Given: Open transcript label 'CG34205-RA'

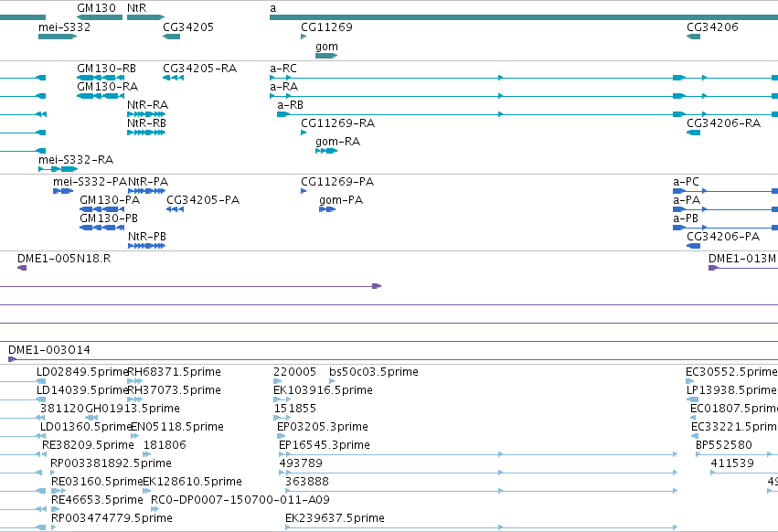Looking at the screenshot, I should [x=199, y=68].
